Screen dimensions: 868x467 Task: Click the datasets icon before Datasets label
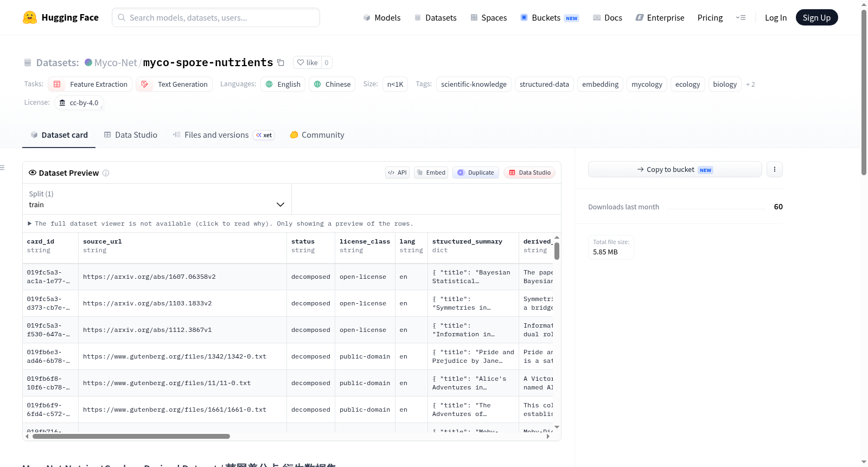28,63
